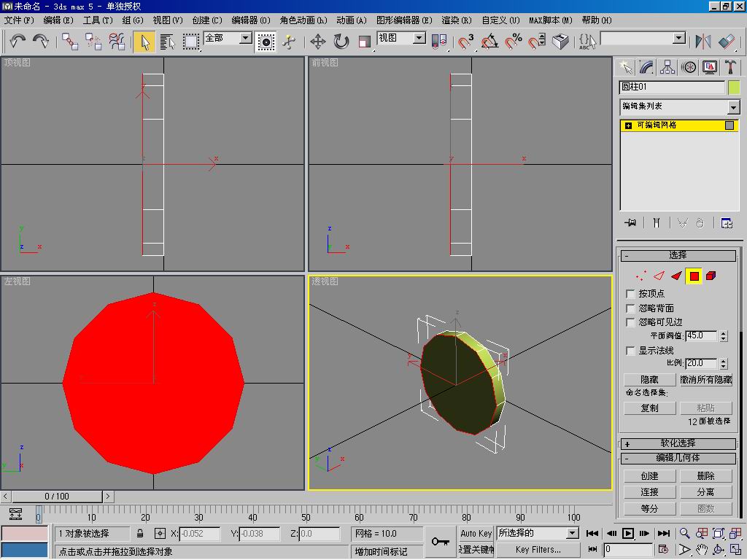This screenshot has height=560, width=747.
Task: Select the Select and Move tool
Action: (x=318, y=42)
